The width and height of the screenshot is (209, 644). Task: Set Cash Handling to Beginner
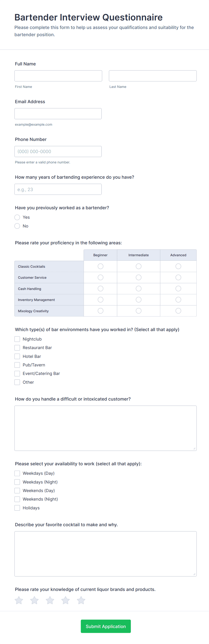(100, 288)
